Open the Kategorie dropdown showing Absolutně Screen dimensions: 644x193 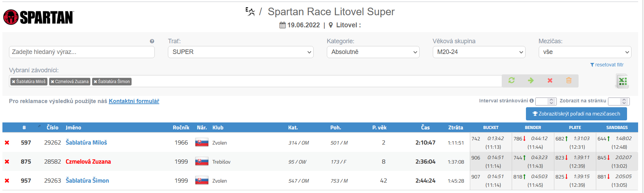coord(373,52)
